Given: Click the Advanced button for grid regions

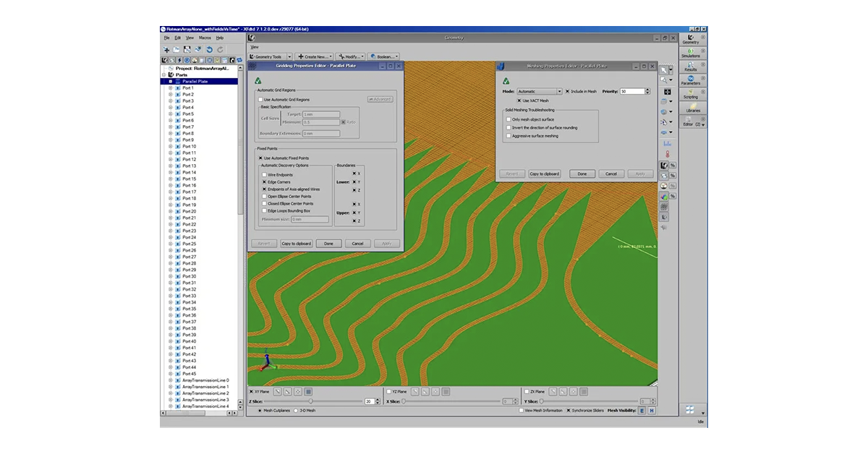Looking at the screenshot, I should tap(379, 98).
